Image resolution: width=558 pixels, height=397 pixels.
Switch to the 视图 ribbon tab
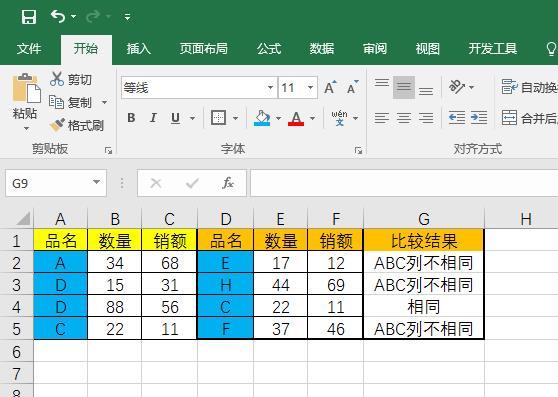point(427,49)
